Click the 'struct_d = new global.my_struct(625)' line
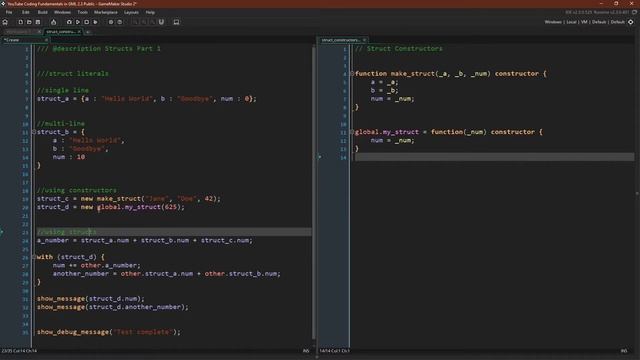The image size is (640, 360). (x=111, y=207)
